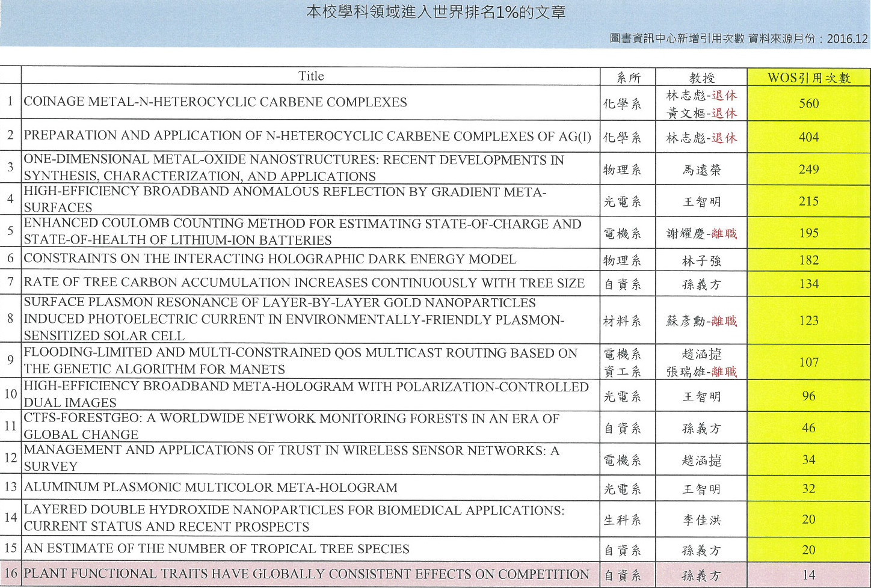Click professor name '張瑞雄-離職'
This screenshot has width=871, height=588.
click(x=701, y=372)
